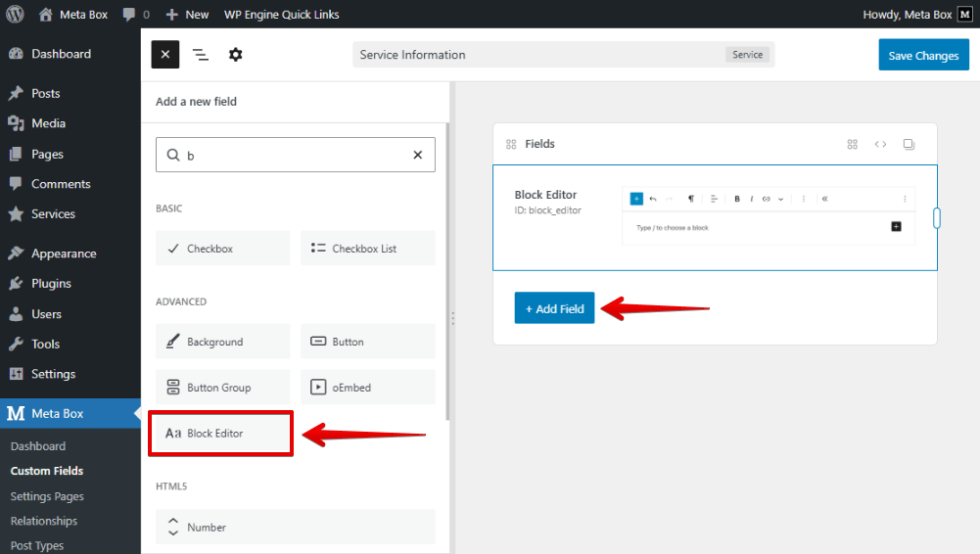Open Media in admin sidebar
This screenshot has height=554, width=980.
point(70,123)
